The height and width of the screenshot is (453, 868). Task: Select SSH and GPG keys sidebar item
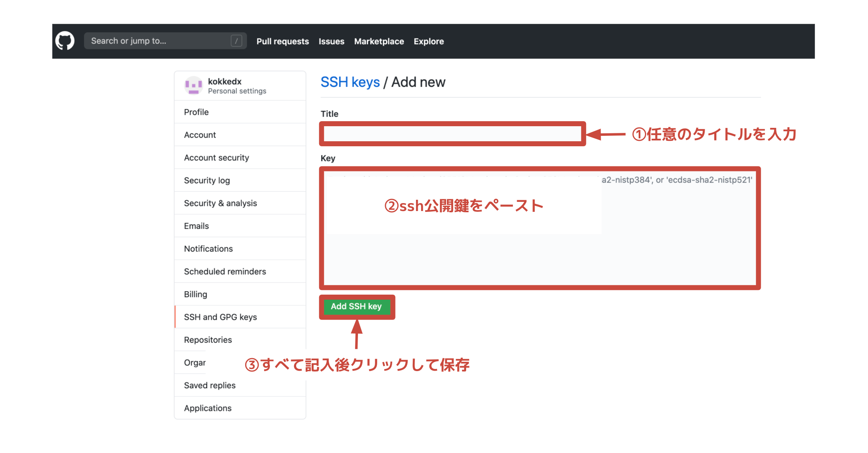[x=220, y=317]
